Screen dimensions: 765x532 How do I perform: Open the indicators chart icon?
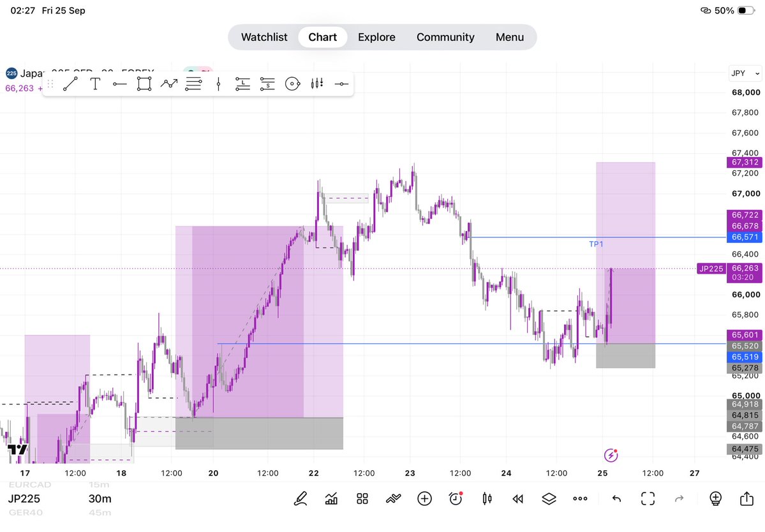coord(331,498)
